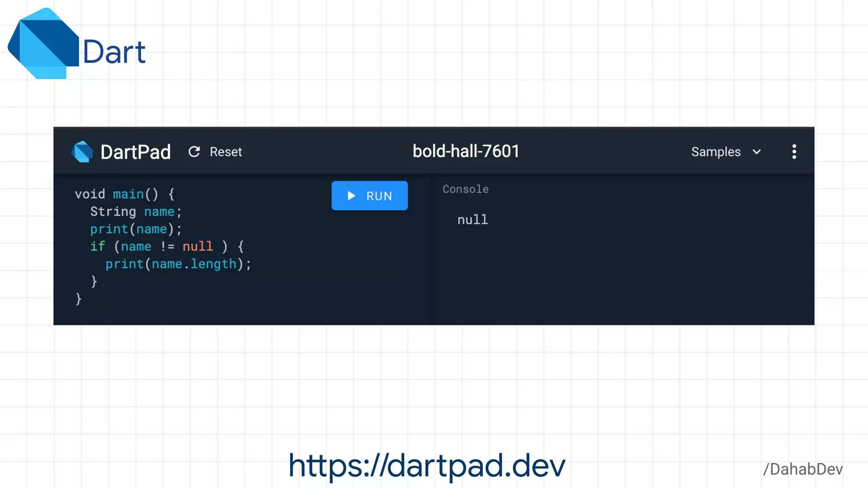Click the /DahabDev handle text
Screen dimensions: 868x488
pyautogui.click(x=803, y=469)
